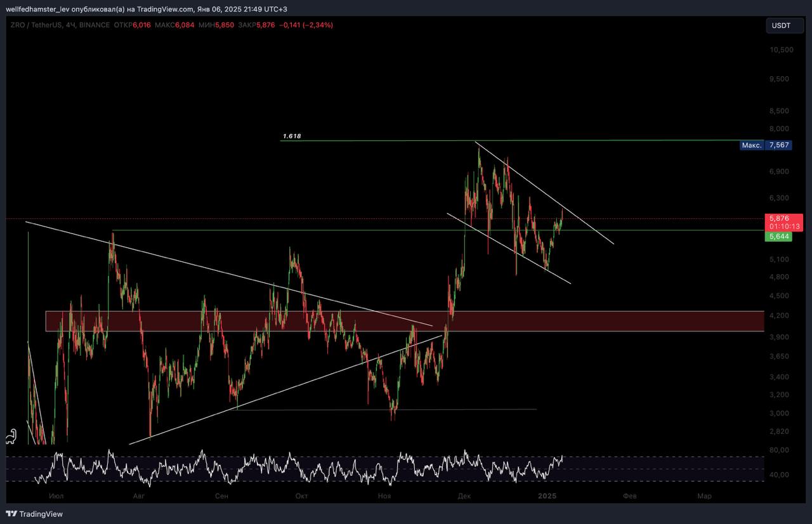Click the 8,000 price axis label
Viewport: 812px width, 524px height.
click(x=780, y=128)
